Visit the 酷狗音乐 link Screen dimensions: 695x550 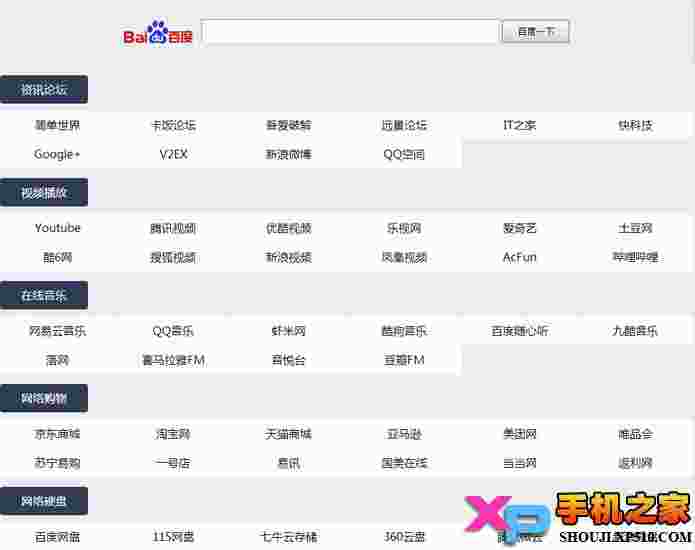pyautogui.click(x=404, y=331)
